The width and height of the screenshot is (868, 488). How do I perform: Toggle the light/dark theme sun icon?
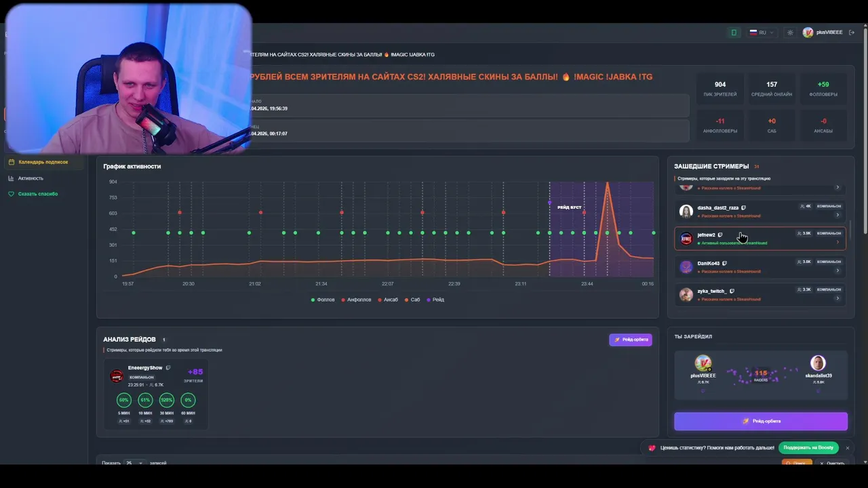click(790, 33)
